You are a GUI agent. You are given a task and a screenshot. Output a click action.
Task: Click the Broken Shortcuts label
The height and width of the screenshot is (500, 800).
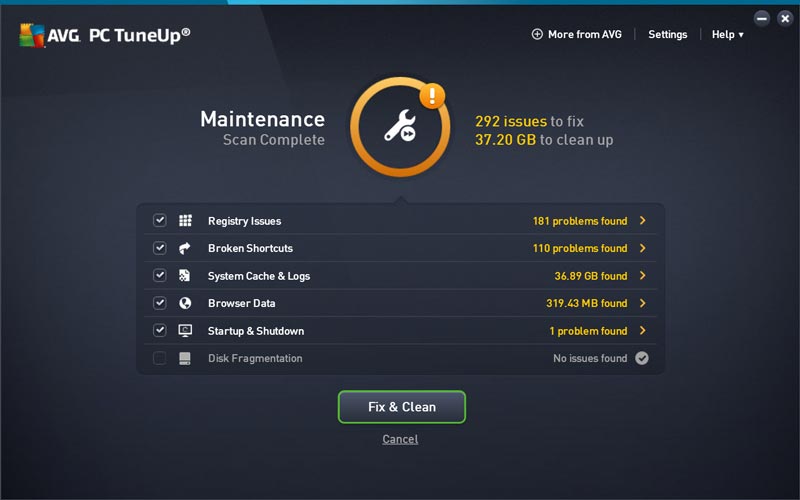251,248
